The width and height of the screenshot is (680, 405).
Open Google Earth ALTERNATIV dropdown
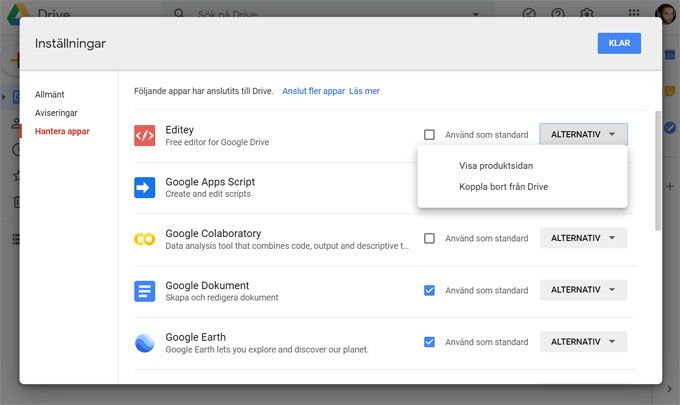point(583,342)
